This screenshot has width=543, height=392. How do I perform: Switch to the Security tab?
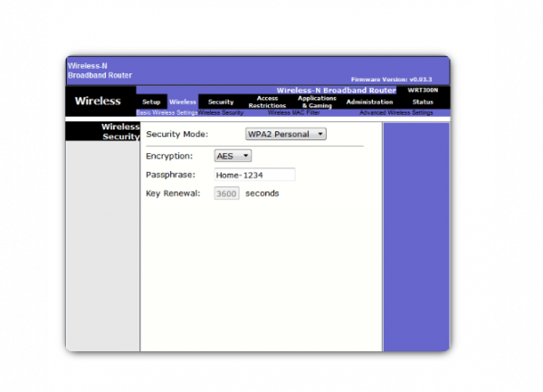(x=221, y=102)
